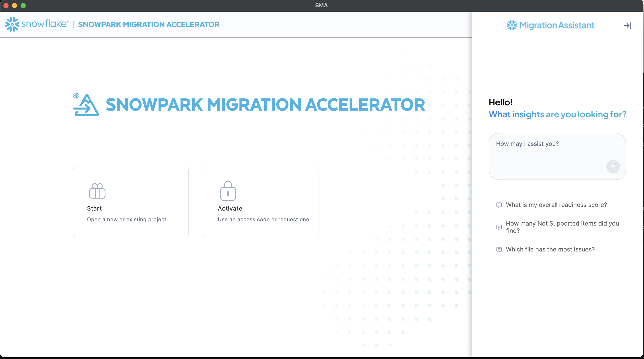This screenshot has width=644, height=359.
Task: Collapse the Migration Assistant panel arrow
Action: (627, 25)
